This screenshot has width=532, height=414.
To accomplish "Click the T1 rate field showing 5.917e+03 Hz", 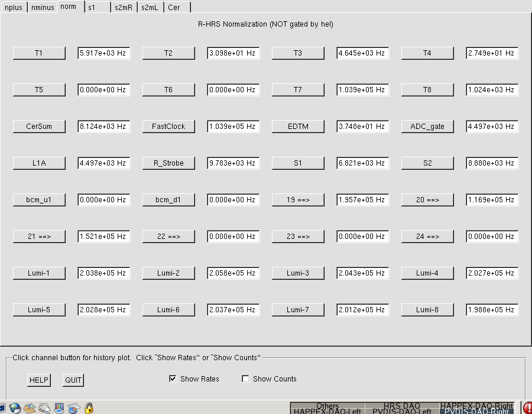I will 104,53.
